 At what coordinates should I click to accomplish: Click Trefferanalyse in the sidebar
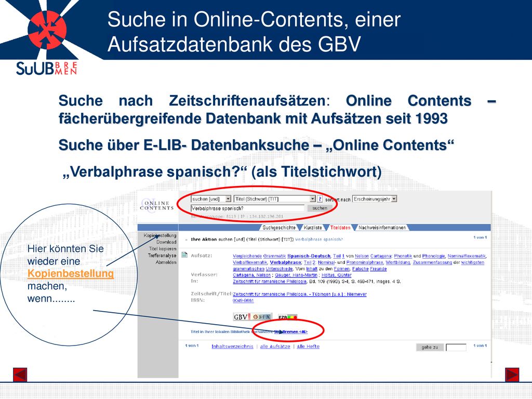pyautogui.click(x=162, y=256)
